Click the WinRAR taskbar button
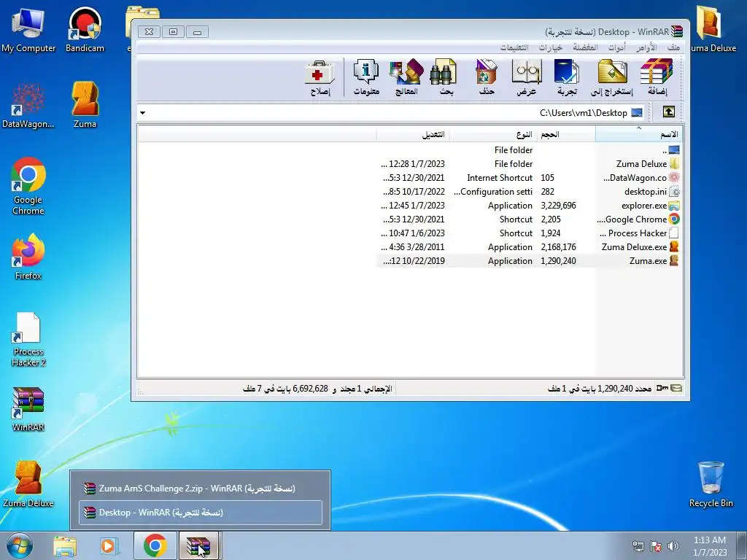Viewport: 747px width, 560px height. [198, 545]
